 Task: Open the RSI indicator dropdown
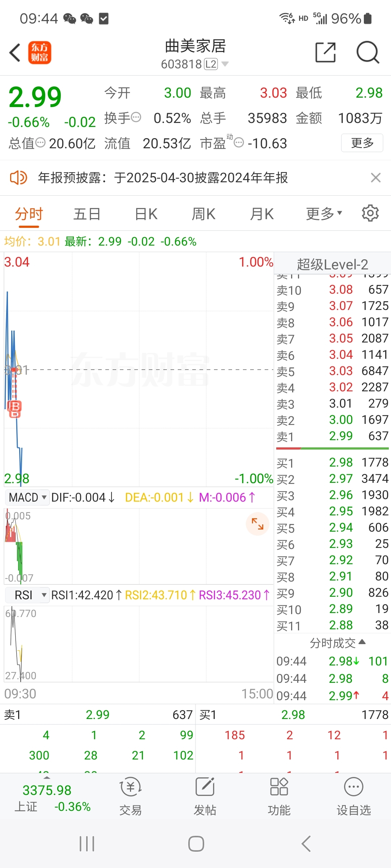tap(28, 595)
